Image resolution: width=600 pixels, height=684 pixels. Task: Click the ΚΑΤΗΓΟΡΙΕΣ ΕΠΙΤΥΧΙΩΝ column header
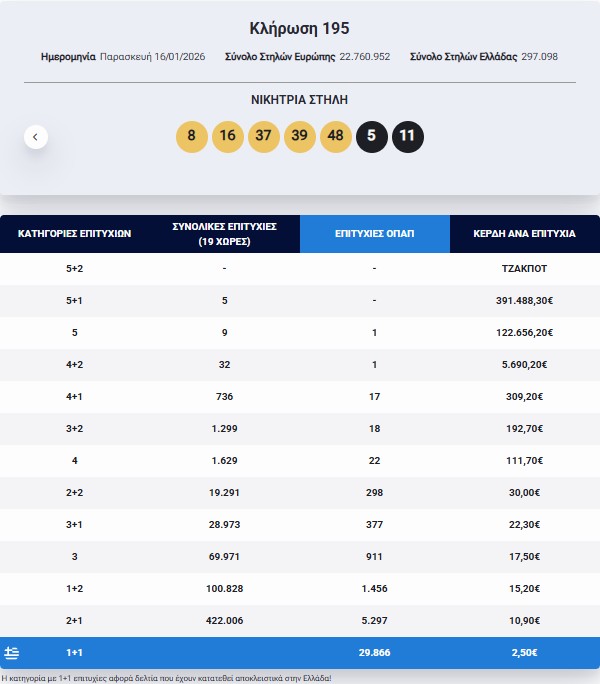click(75, 233)
